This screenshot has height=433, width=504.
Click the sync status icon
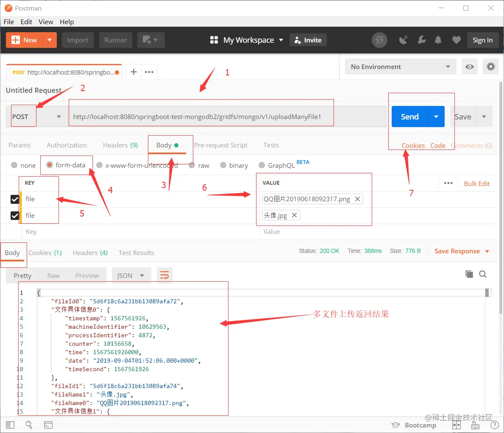[379, 40]
